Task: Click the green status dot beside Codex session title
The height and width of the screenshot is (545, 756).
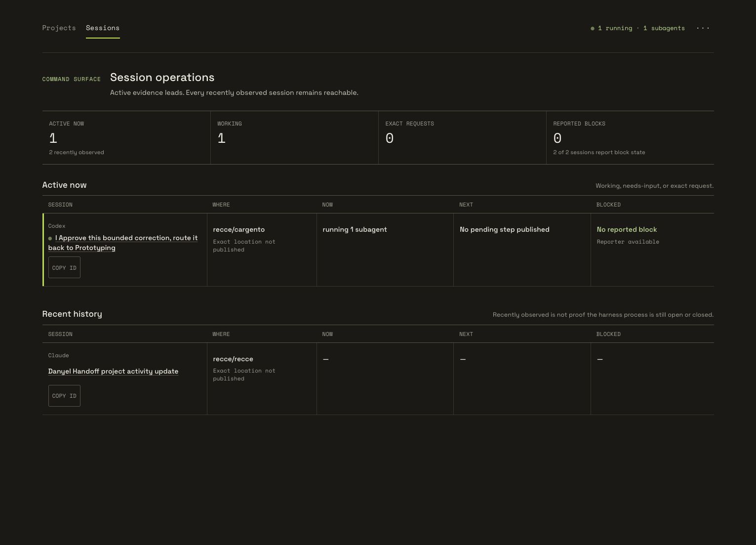Action: (50, 239)
